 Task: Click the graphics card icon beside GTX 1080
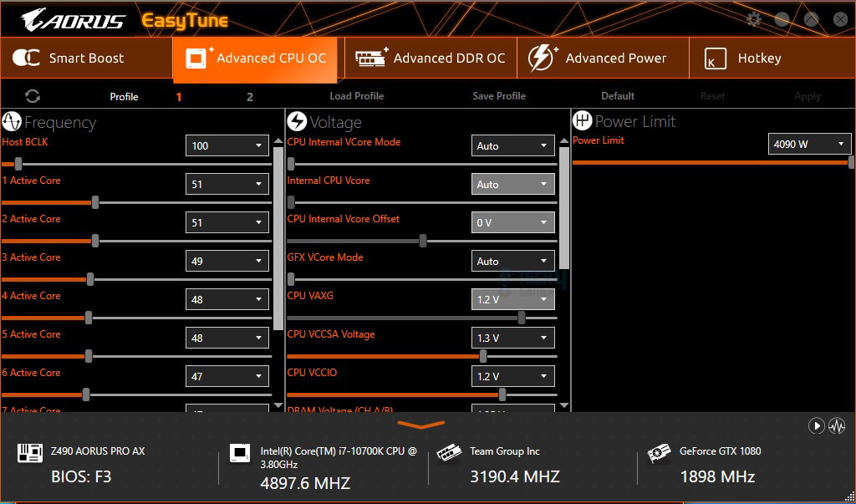tap(659, 453)
